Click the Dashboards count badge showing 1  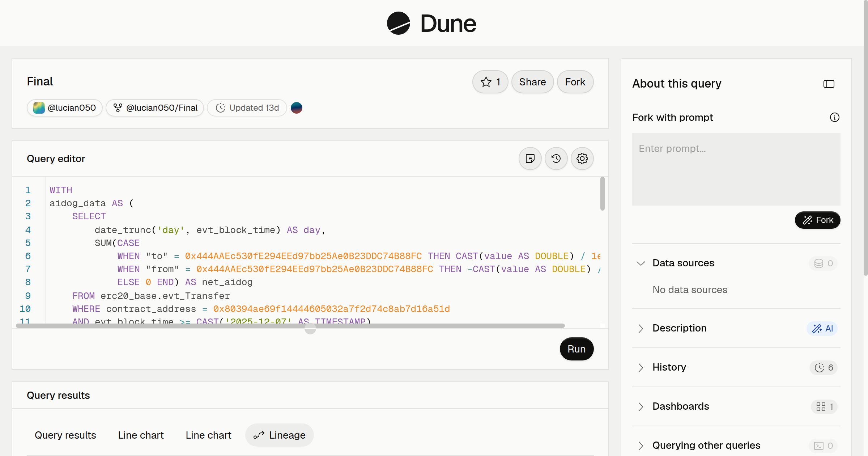824,406
